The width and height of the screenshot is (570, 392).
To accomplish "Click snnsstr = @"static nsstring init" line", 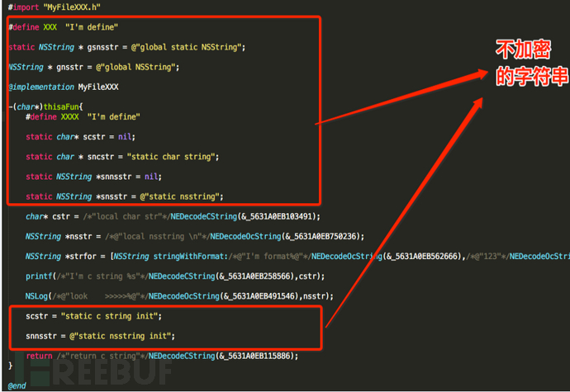I will point(100,337).
